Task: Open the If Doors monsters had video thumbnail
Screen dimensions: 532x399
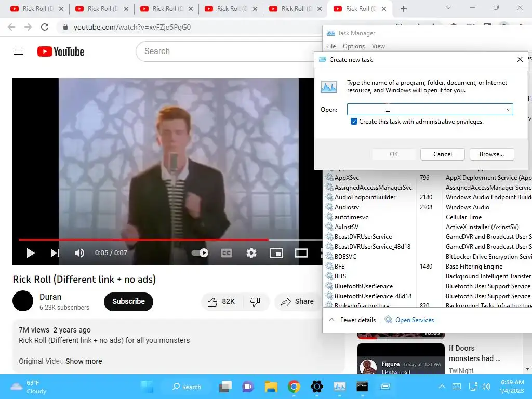Action: tap(401, 359)
